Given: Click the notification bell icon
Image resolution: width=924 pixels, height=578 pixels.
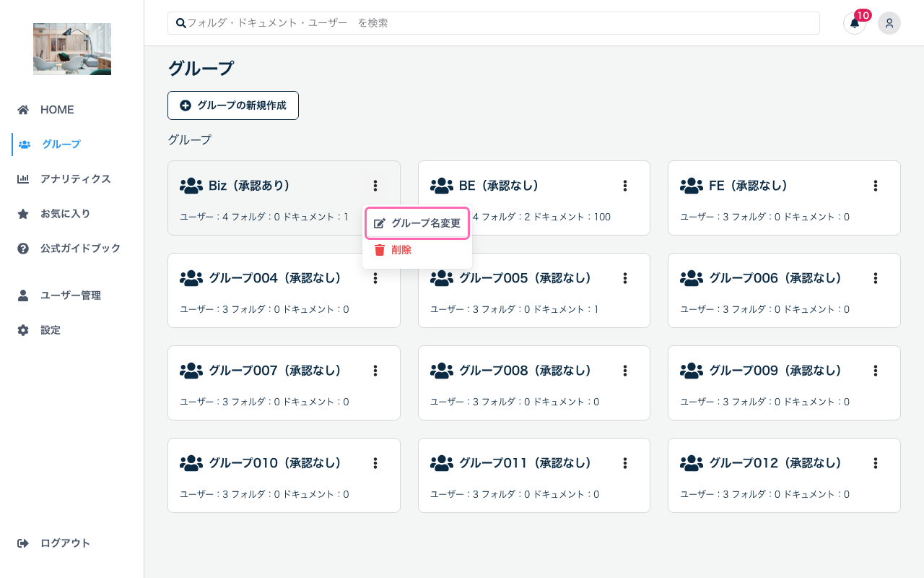Looking at the screenshot, I should click(854, 23).
